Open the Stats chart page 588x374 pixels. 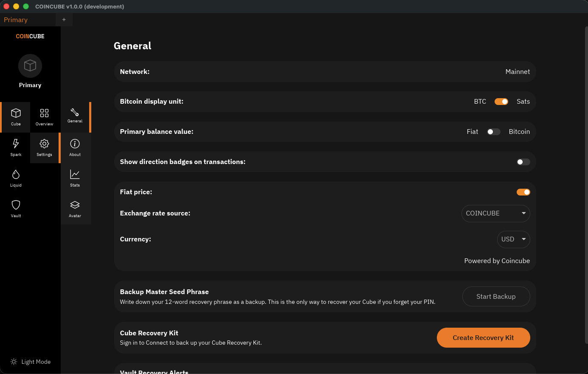[75, 178]
